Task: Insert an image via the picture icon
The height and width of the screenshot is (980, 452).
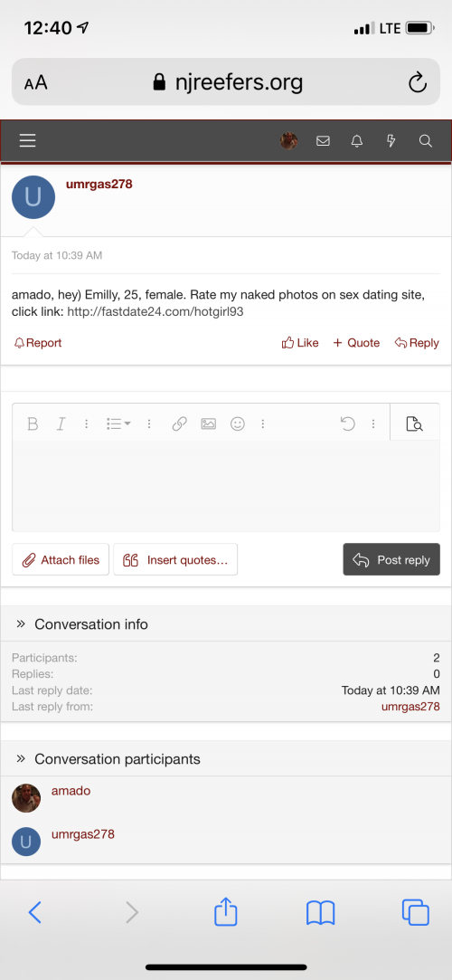Action: (209, 424)
